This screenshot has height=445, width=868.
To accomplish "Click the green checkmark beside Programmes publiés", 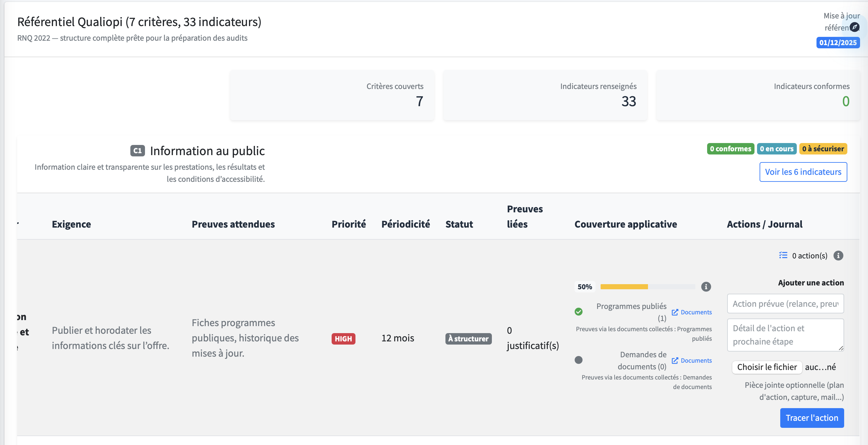I will 579,311.
